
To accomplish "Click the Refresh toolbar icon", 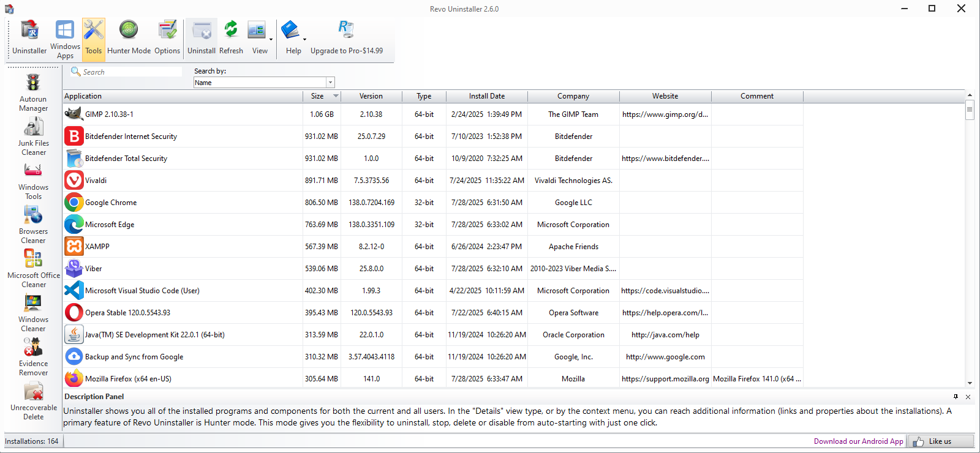I will click(x=231, y=38).
